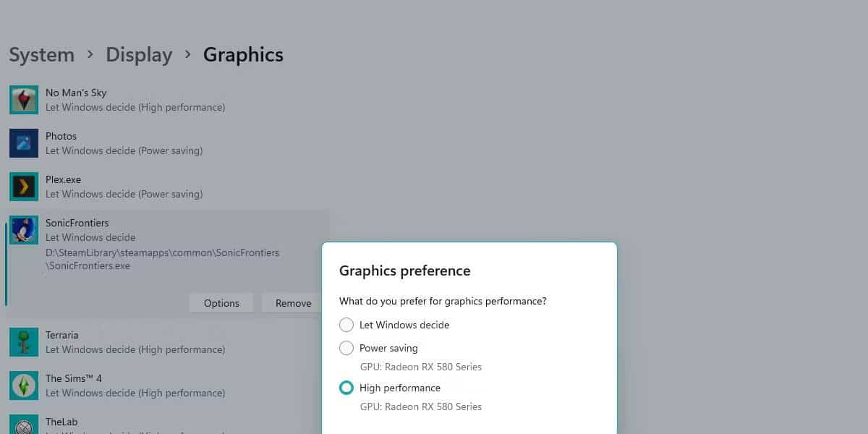
Task: Click the Remove button for SonicFrontiers
Action: click(x=292, y=303)
